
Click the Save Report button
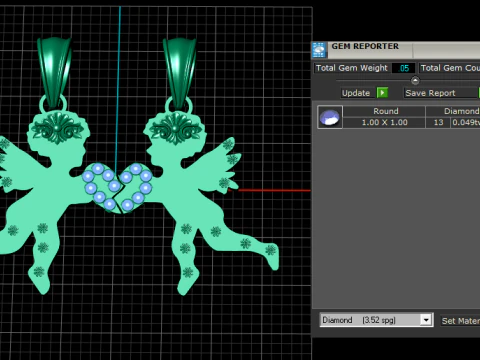point(440,93)
